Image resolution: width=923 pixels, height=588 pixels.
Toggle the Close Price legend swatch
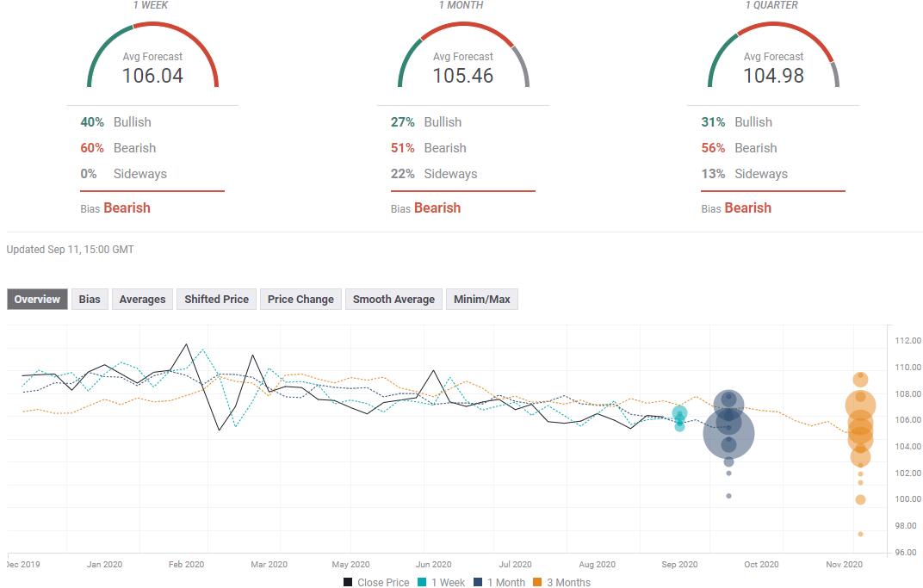click(348, 582)
